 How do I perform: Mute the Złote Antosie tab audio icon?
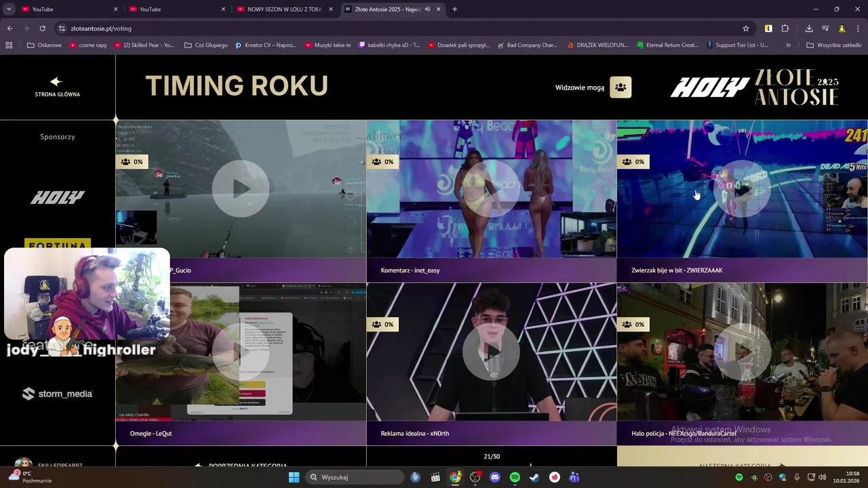427,9
